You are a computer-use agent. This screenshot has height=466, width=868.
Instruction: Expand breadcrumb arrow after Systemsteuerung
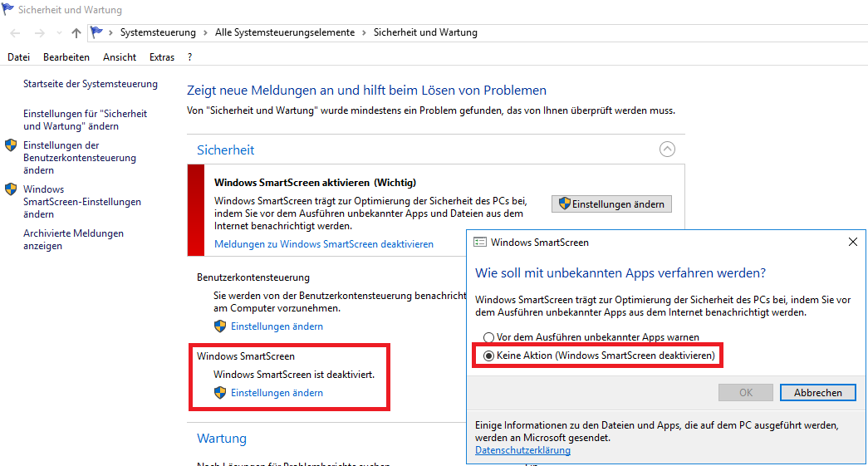[x=205, y=32]
